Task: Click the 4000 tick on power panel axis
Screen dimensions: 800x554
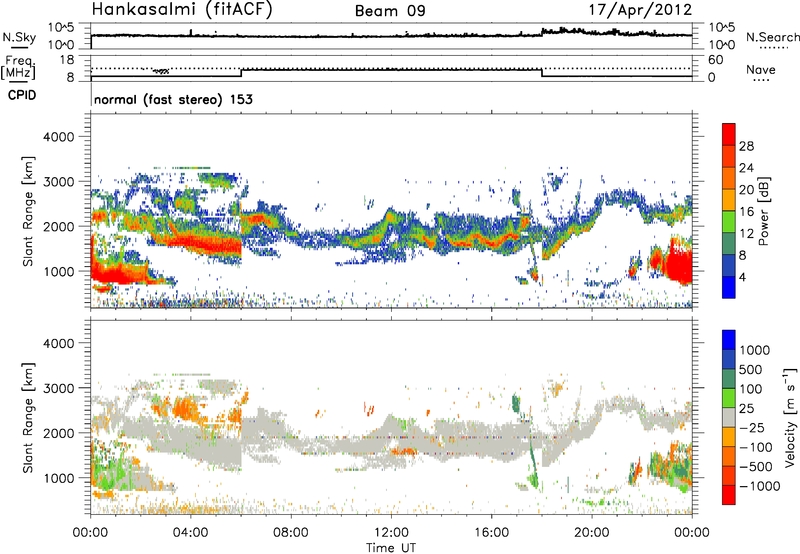Action: [59, 137]
